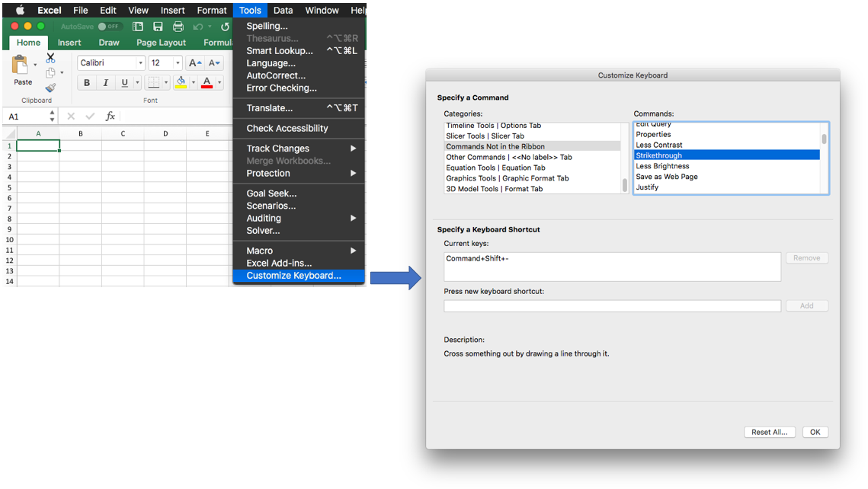The image size is (868, 489).
Task: Select the Strikethrough command
Action: point(726,155)
